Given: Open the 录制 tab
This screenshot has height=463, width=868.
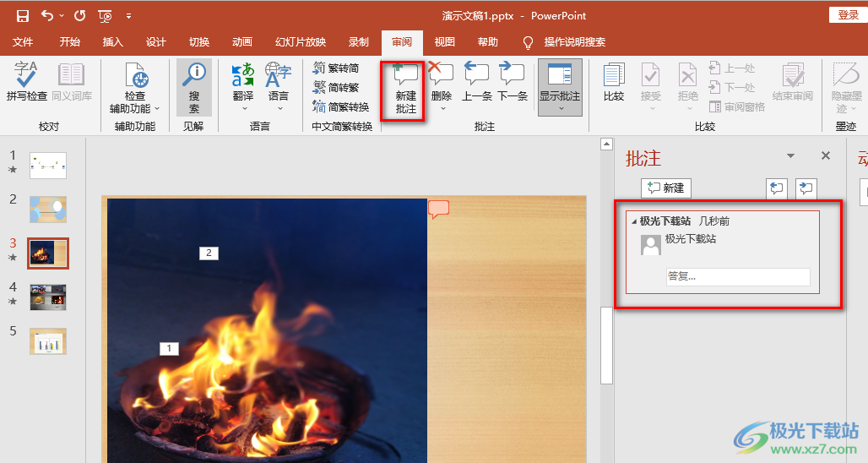Looking at the screenshot, I should pos(359,42).
